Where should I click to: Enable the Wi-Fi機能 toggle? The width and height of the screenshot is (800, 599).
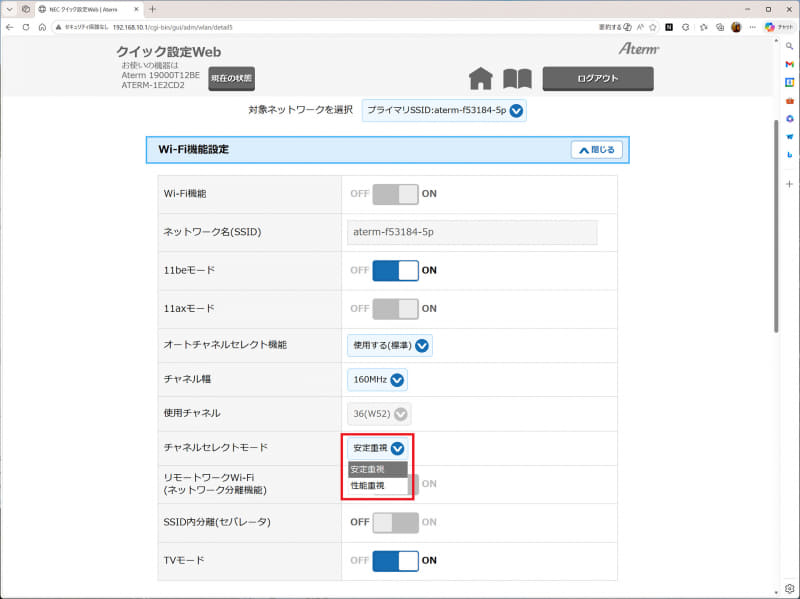pyautogui.click(x=395, y=193)
